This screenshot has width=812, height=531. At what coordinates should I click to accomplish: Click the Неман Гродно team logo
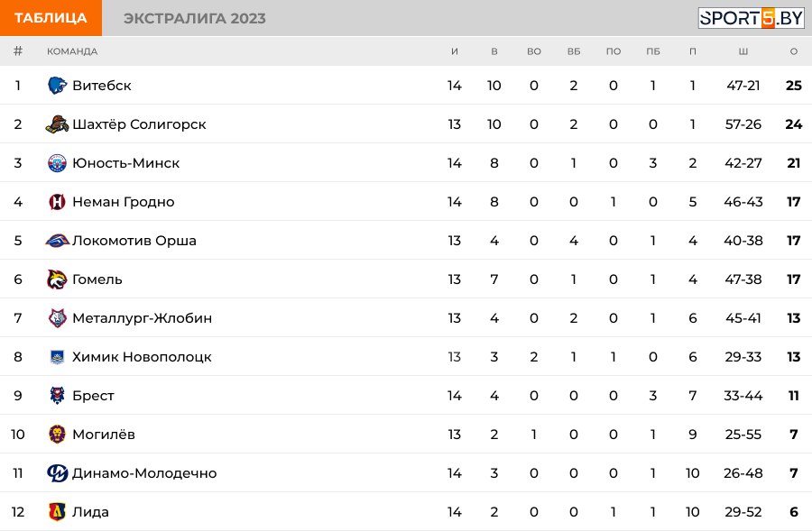click(x=57, y=201)
